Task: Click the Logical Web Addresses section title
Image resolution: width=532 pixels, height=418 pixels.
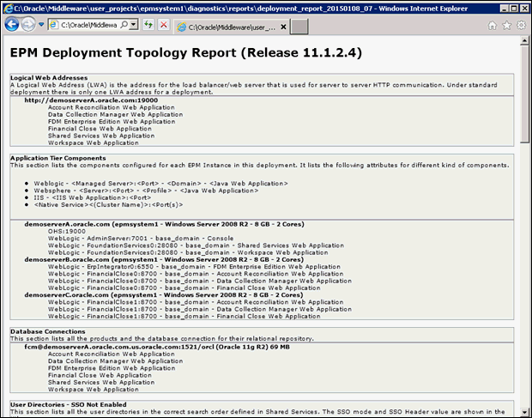Action: point(49,78)
